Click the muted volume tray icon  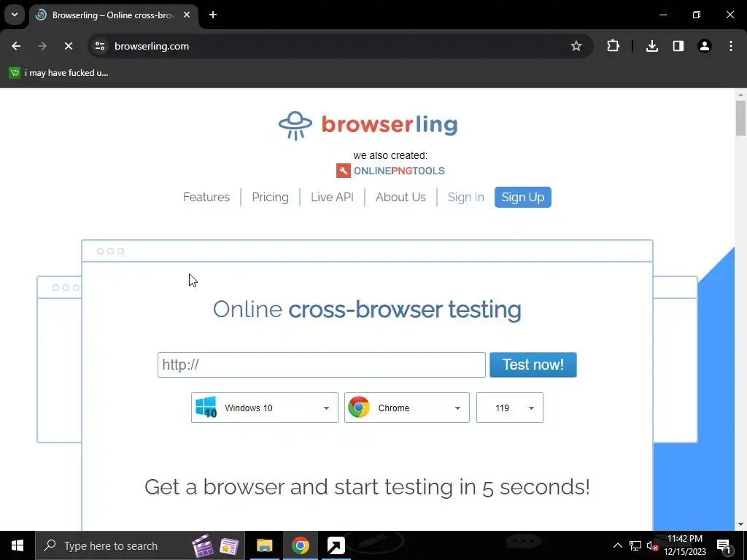(653, 545)
